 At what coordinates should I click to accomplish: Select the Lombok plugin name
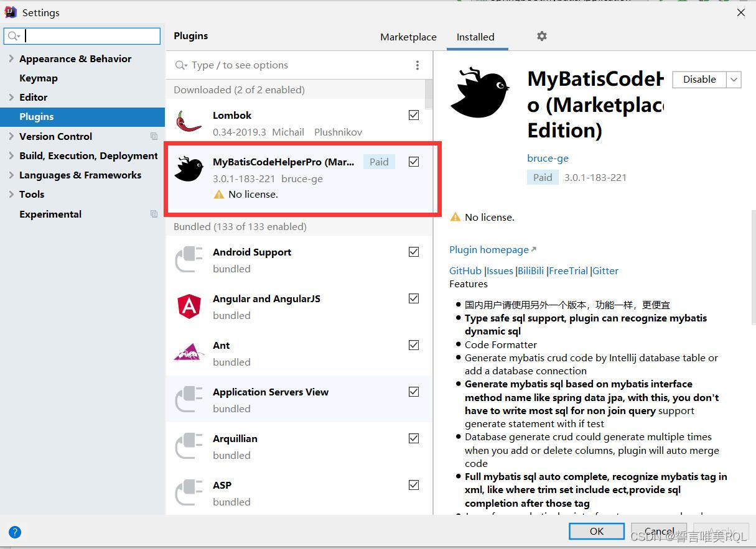pyautogui.click(x=232, y=115)
